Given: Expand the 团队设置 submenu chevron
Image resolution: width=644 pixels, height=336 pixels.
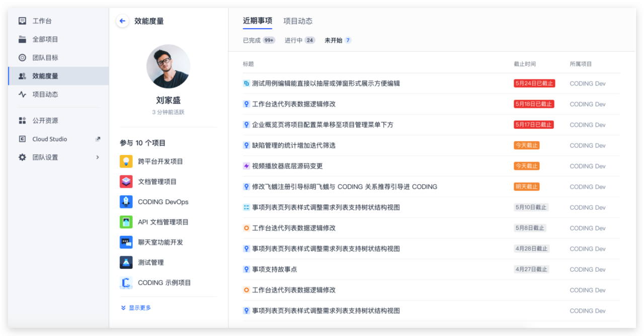Looking at the screenshot, I should click(98, 157).
